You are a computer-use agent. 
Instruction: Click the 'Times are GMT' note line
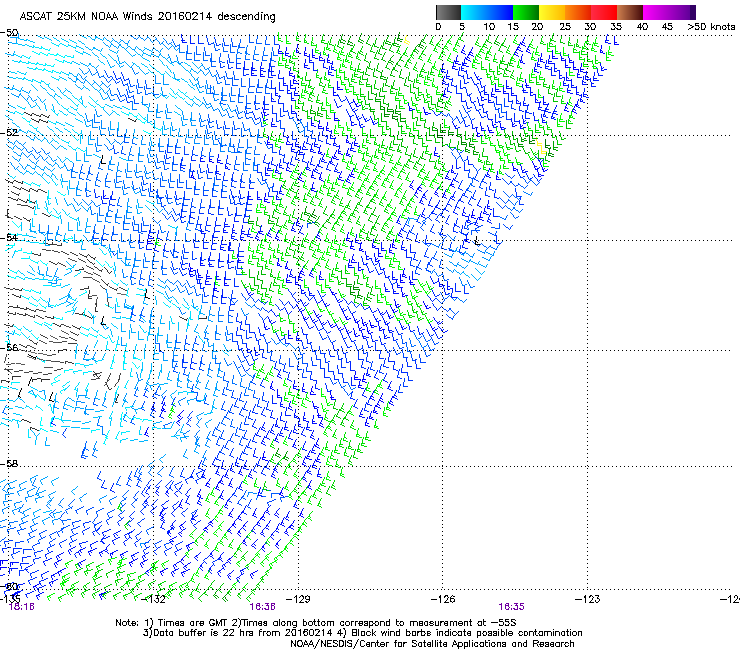coord(316,623)
